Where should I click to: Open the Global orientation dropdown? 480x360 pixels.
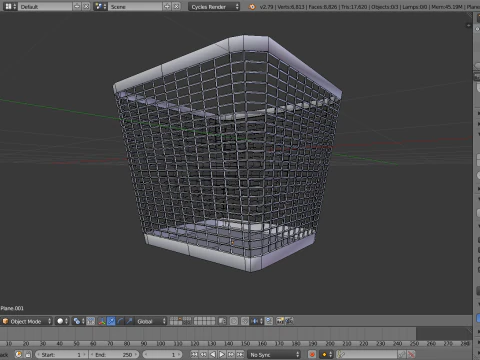151,321
